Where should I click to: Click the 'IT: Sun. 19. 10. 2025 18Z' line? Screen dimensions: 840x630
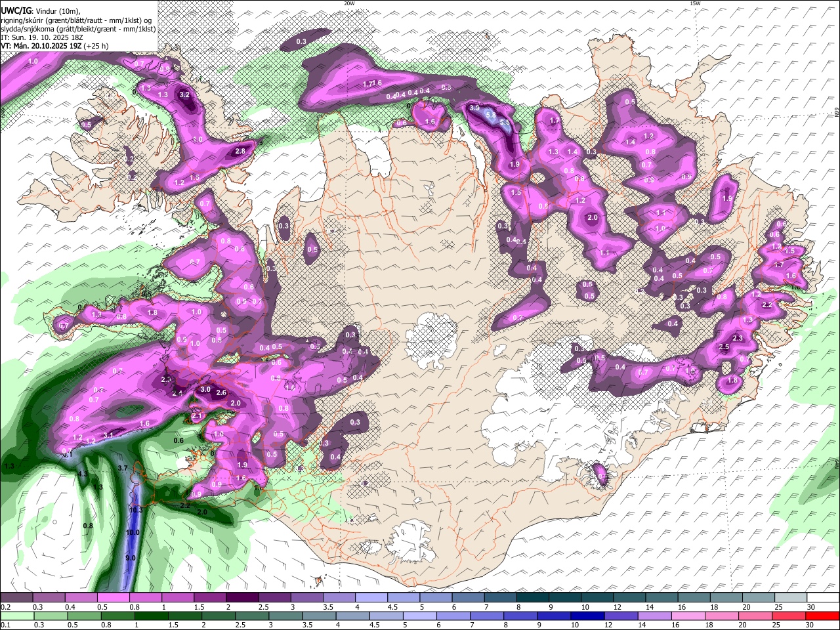coord(43,37)
